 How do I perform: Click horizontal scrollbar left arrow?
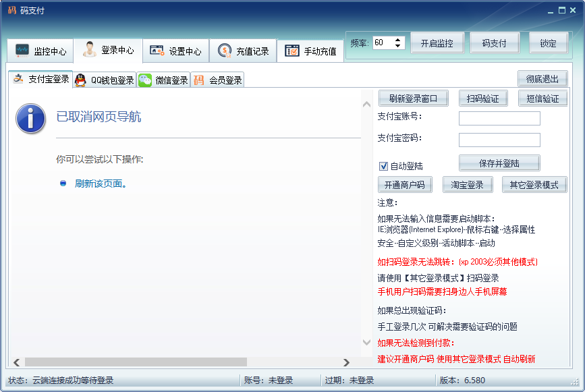[17, 362]
